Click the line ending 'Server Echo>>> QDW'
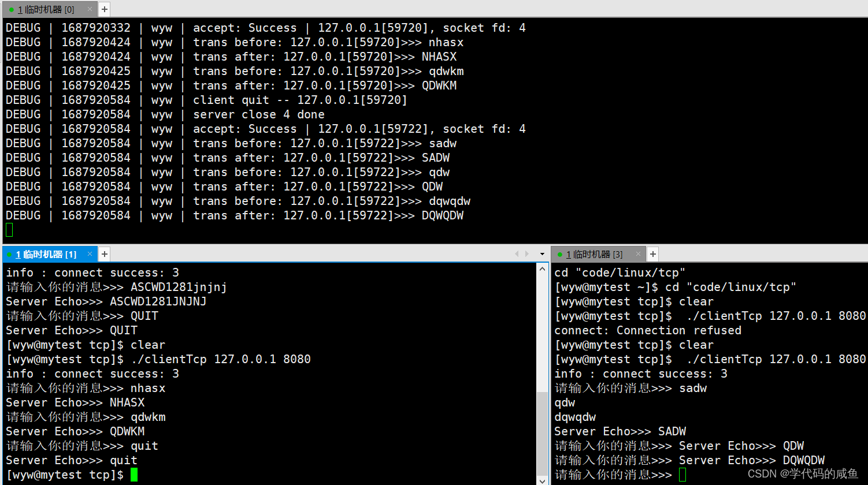Viewport: 868px width, 485px height. tap(679, 446)
